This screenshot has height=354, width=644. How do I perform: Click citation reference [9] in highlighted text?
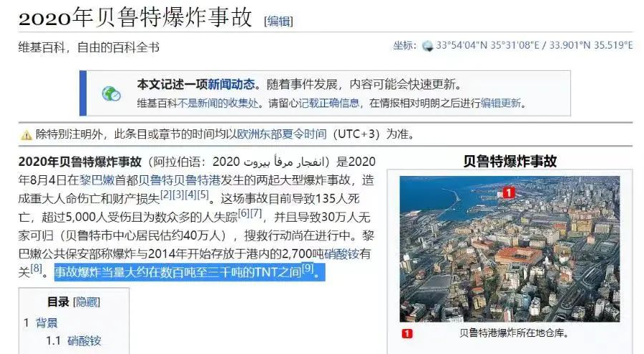coord(308,268)
